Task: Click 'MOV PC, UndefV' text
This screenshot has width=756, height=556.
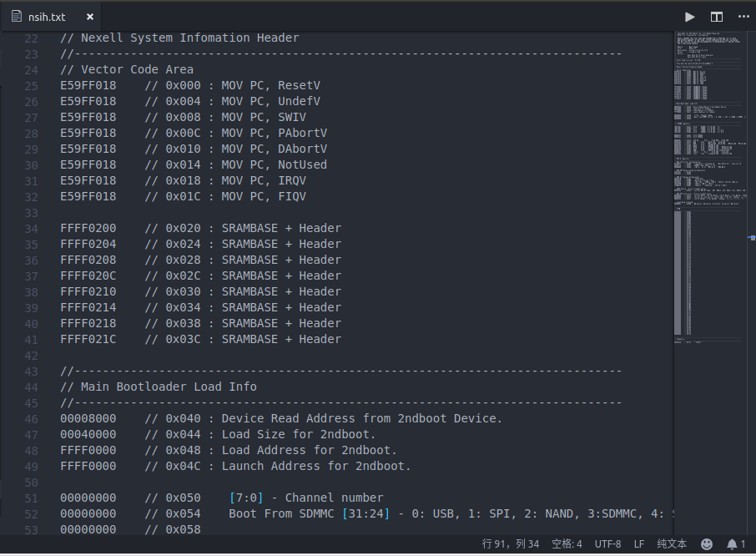Action: [x=270, y=101]
